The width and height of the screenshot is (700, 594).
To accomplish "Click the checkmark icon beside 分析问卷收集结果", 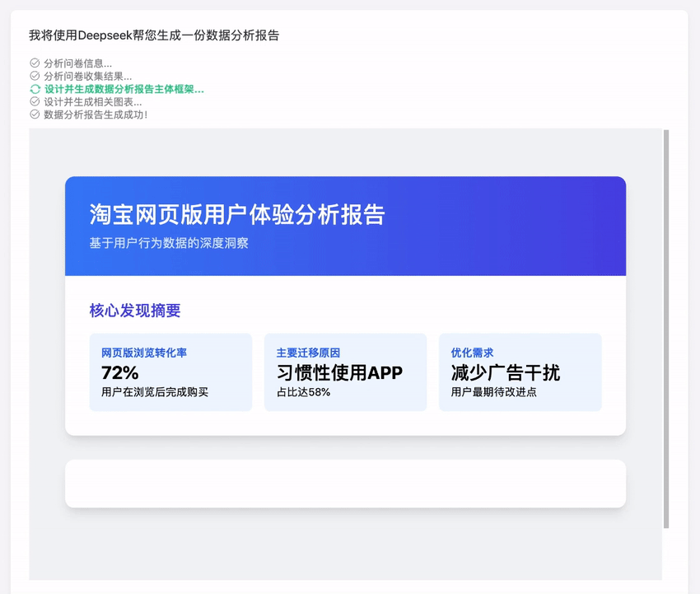I will click(x=35, y=76).
